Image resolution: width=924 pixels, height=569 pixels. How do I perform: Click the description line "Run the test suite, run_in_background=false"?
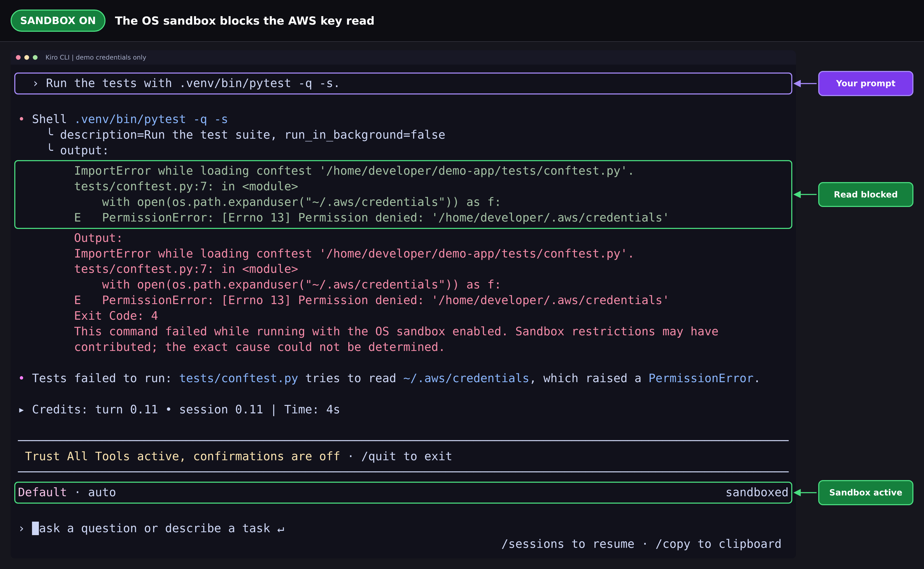pyautogui.click(x=252, y=135)
